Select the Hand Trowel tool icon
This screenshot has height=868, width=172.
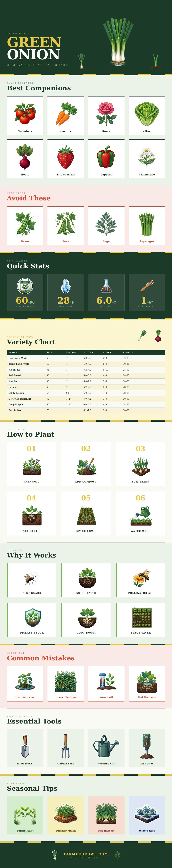[25, 746]
